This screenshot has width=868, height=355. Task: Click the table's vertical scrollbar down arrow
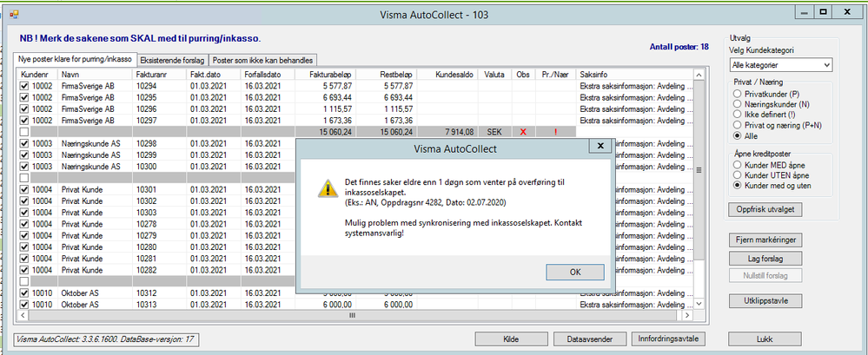pos(699,304)
